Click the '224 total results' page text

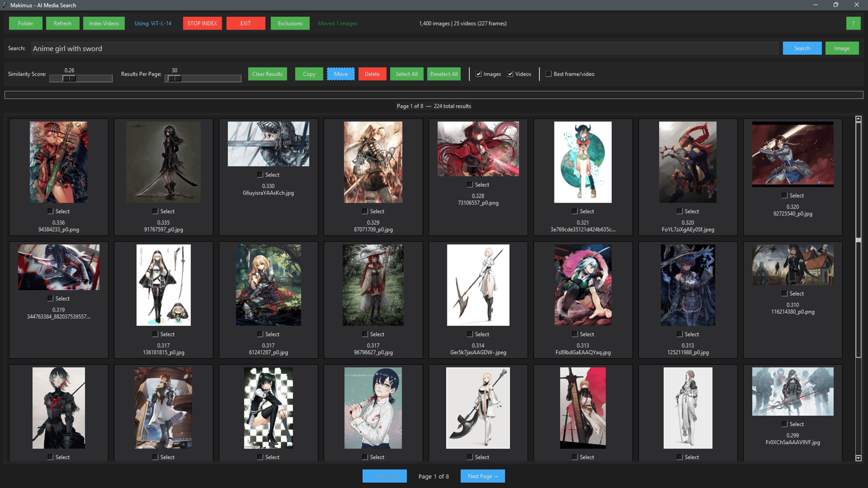pos(453,107)
